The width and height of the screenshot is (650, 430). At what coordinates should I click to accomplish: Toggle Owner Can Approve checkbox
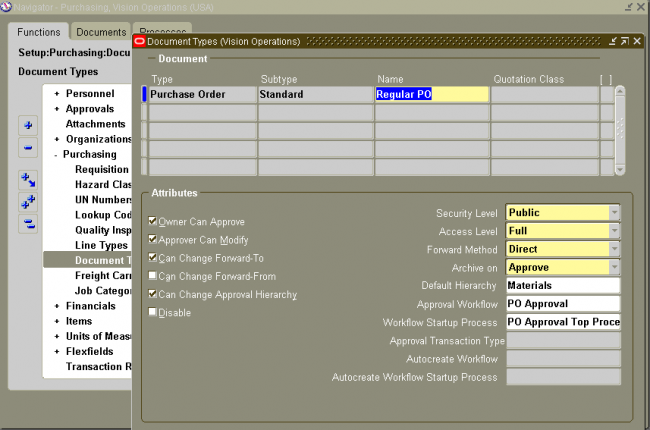click(x=153, y=221)
